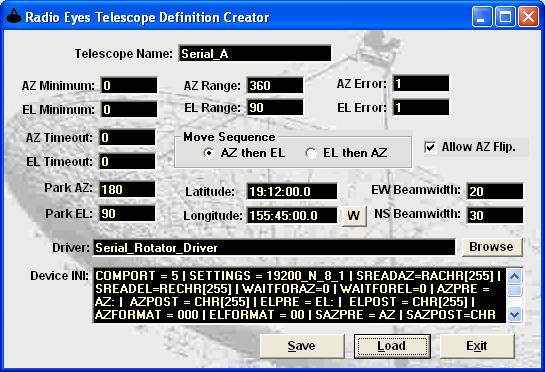Screen dimensions: 545x372
Task: Exit the Telescope Definition Creator
Action: pyautogui.click(x=477, y=346)
